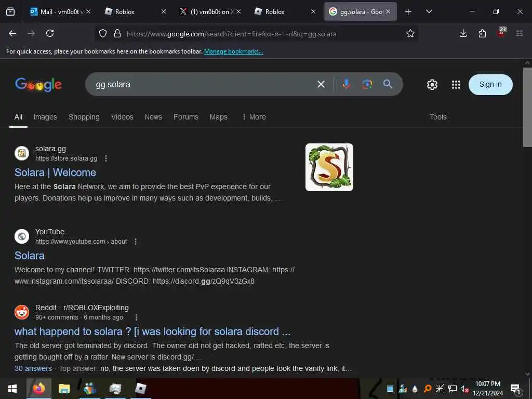
Task: List all tabs dropdown arrow
Action: pos(429,11)
